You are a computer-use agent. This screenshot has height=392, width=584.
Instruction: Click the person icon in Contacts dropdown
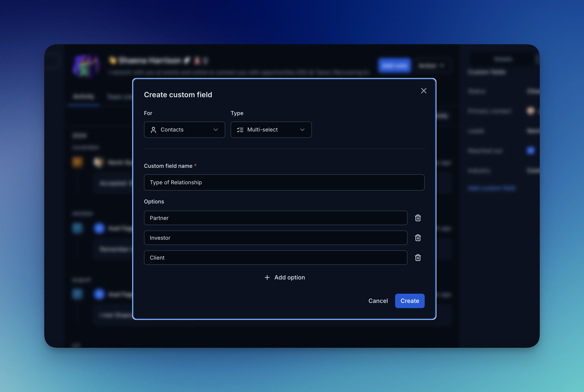pyautogui.click(x=153, y=130)
